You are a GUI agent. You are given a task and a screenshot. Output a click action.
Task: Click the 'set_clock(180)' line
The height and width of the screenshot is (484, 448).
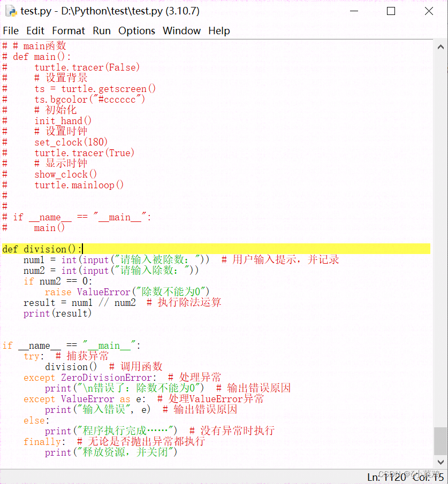55,142
